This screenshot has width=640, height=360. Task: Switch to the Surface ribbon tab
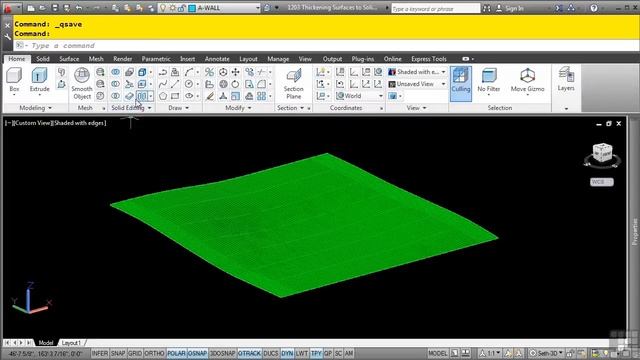click(x=69, y=59)
